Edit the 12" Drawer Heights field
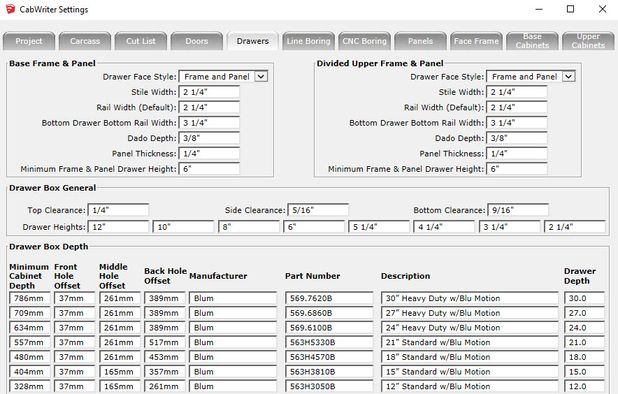Image resolution: width=618 pixels, height=394 pixels. 119,227
